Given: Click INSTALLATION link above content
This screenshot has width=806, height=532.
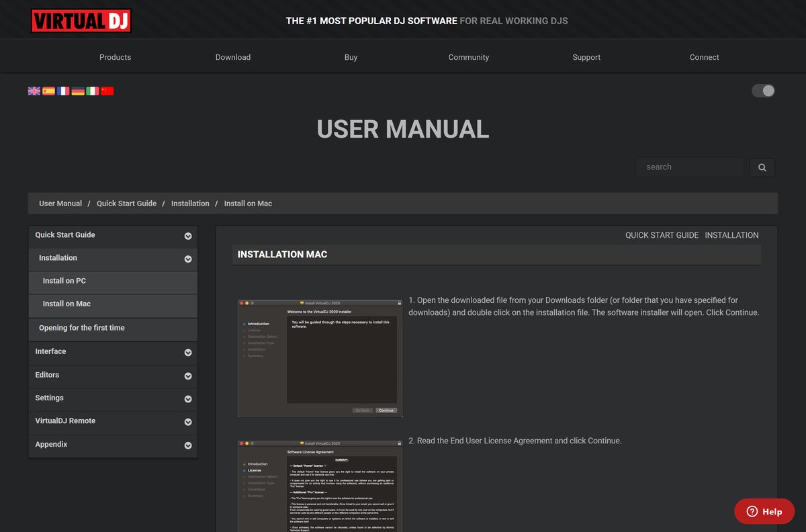Looking at the screenshot, I should click(x=731, y=235).
